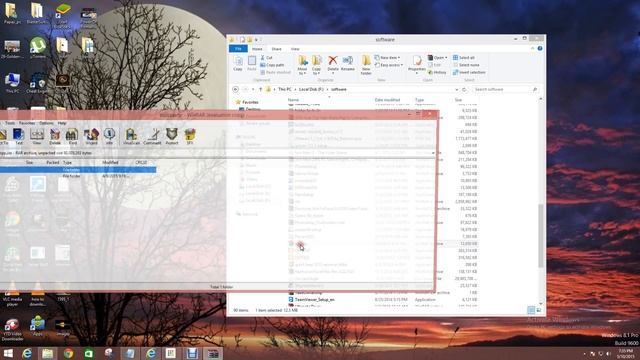Click the SFX icon in WinRAR toolbar
The width and height of the screenshot is (640, 360).
pyautogui.click(x=190, y=136)
